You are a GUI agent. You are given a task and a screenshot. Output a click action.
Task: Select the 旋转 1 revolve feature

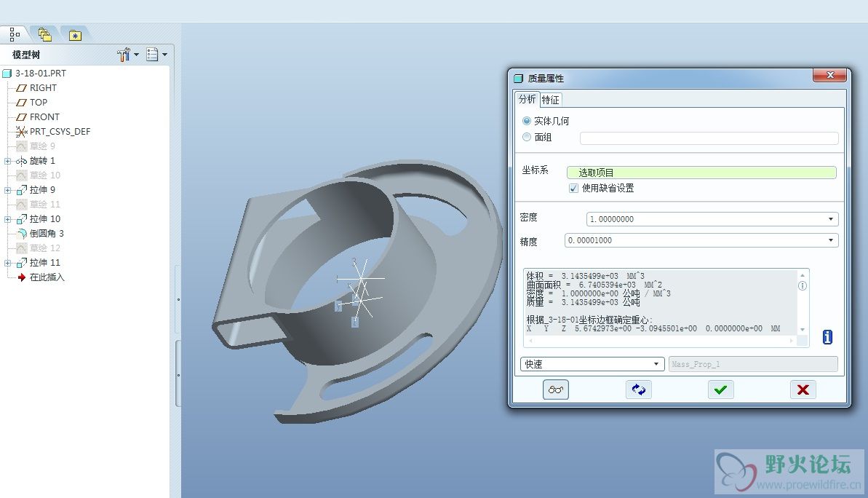click(43, 161)
